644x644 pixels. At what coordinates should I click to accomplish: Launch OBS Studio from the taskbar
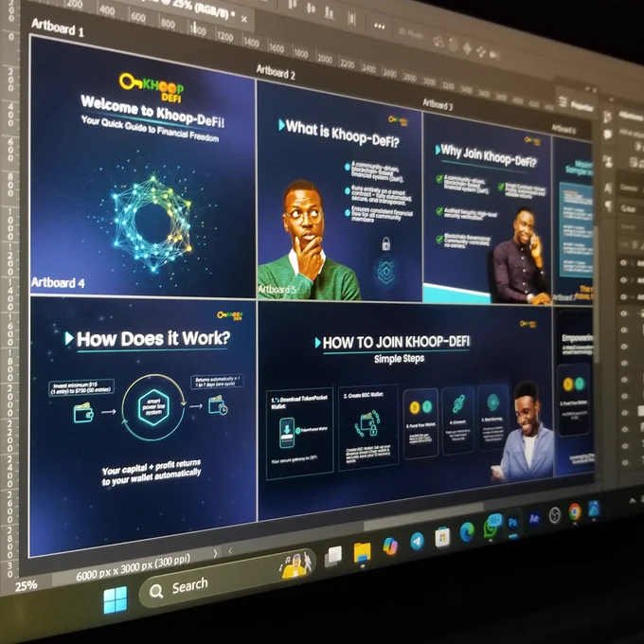pos(554,514)
